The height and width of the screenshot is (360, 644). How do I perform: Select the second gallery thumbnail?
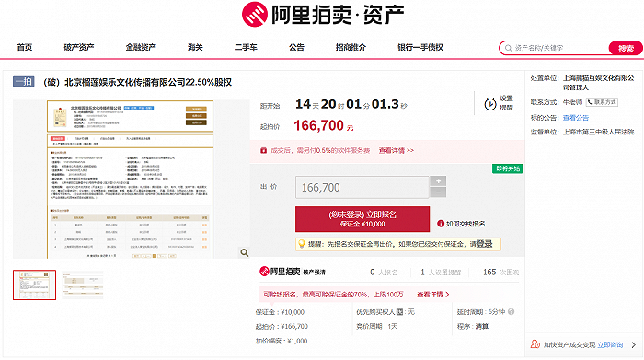(83, 285)
